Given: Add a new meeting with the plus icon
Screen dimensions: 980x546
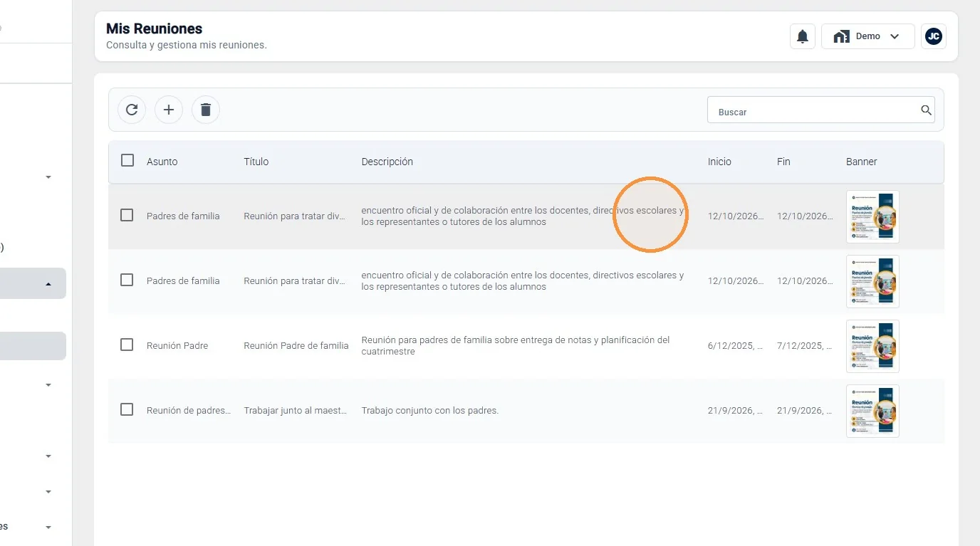Looking at the screenshot, I should pyautogui.click(x=169, y=110).
